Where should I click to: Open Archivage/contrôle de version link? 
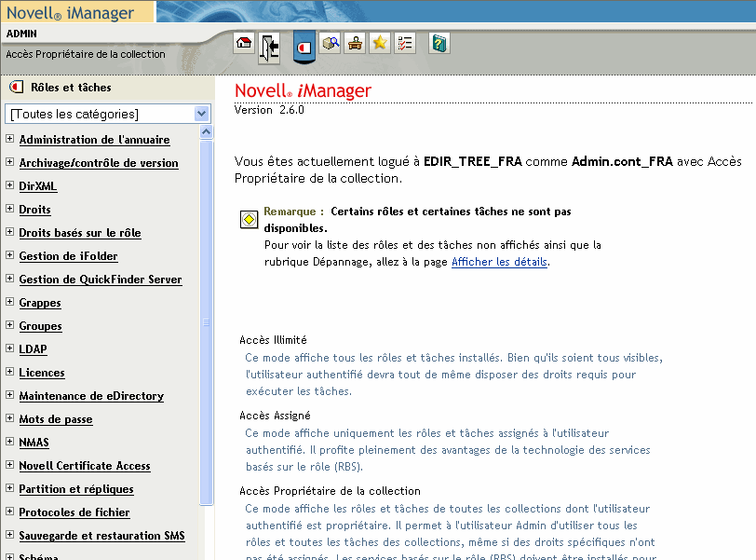pos(99,163)
